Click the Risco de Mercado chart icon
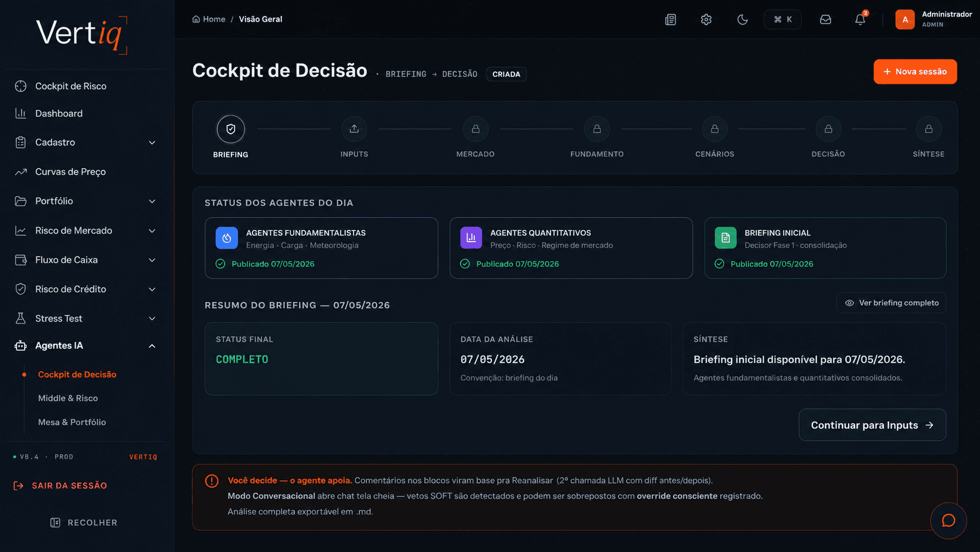The width and height of the screenshot is (980, 552). pos(21,231)
